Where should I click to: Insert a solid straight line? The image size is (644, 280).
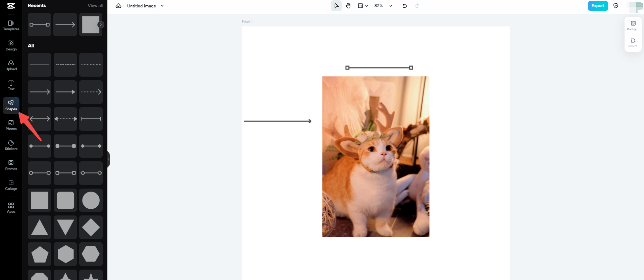click(40, 65)
